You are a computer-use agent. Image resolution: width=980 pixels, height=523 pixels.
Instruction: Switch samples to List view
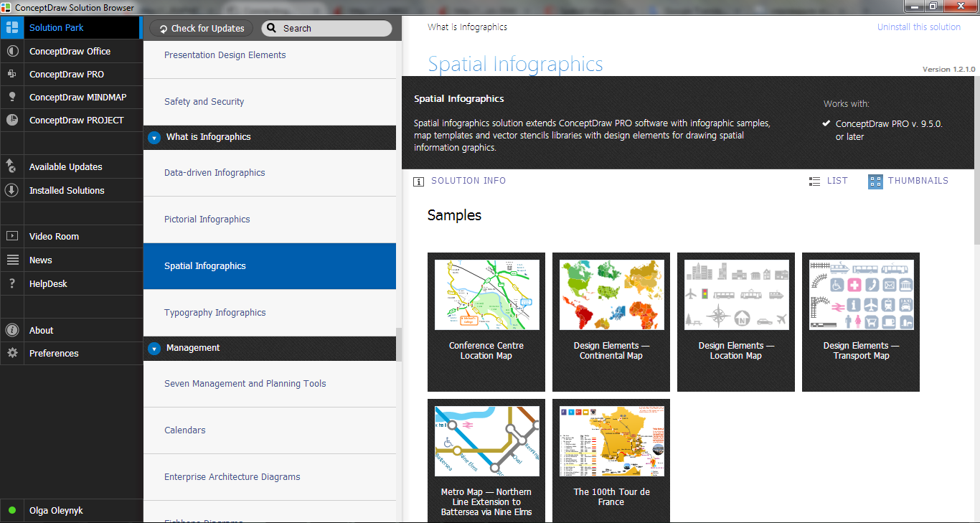point(828,182)
